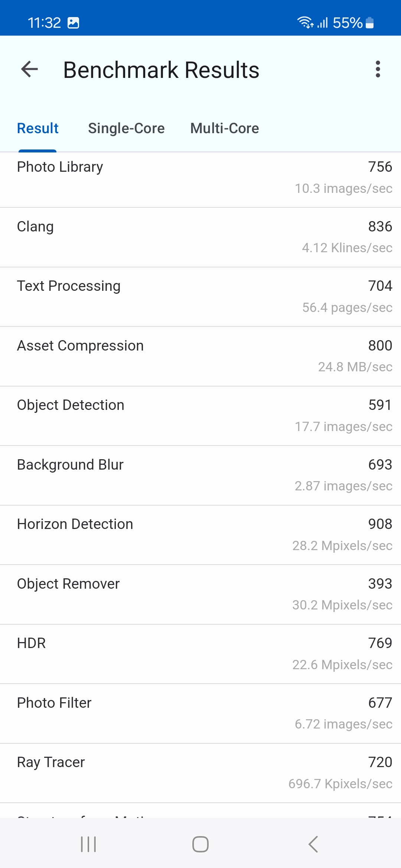Tap the Photo Library result row

200,177
